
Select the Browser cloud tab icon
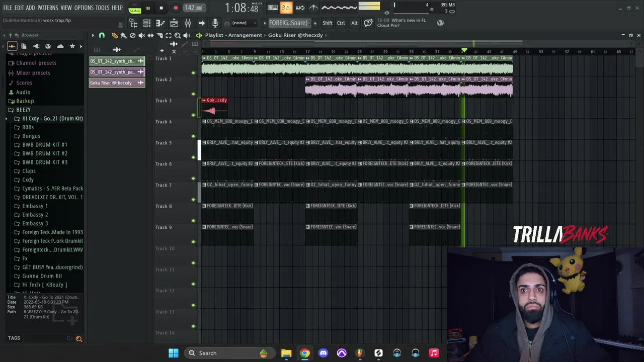60,46
